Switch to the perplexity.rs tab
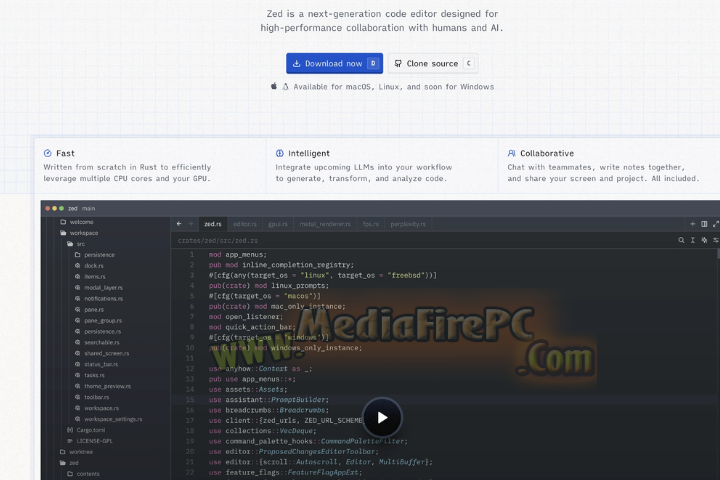The image size is (720, 480). click(x=408, y=224)
